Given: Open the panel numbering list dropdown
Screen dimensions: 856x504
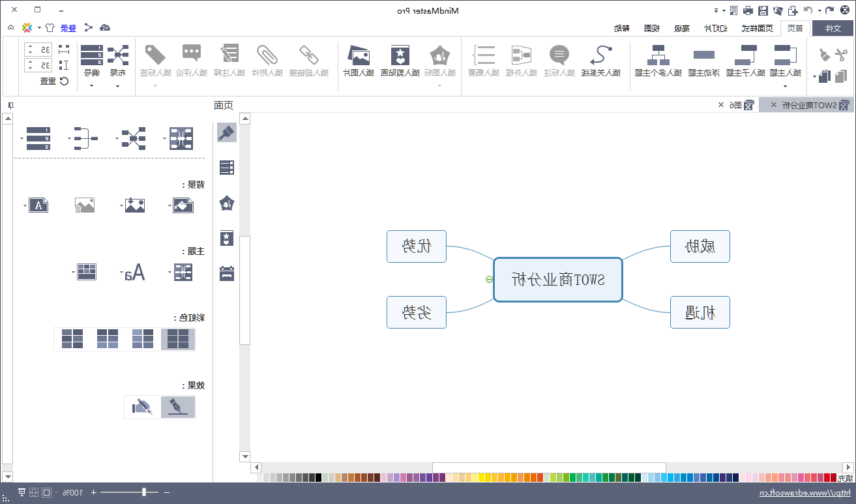Looking at the screenshot, I should 22,138.
